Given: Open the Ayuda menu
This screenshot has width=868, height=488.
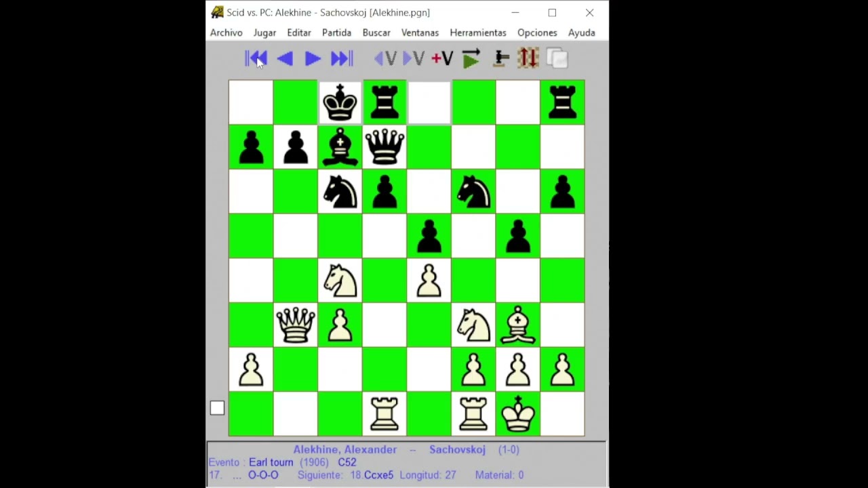Looking at the screenshot, I should coord(582,33).
